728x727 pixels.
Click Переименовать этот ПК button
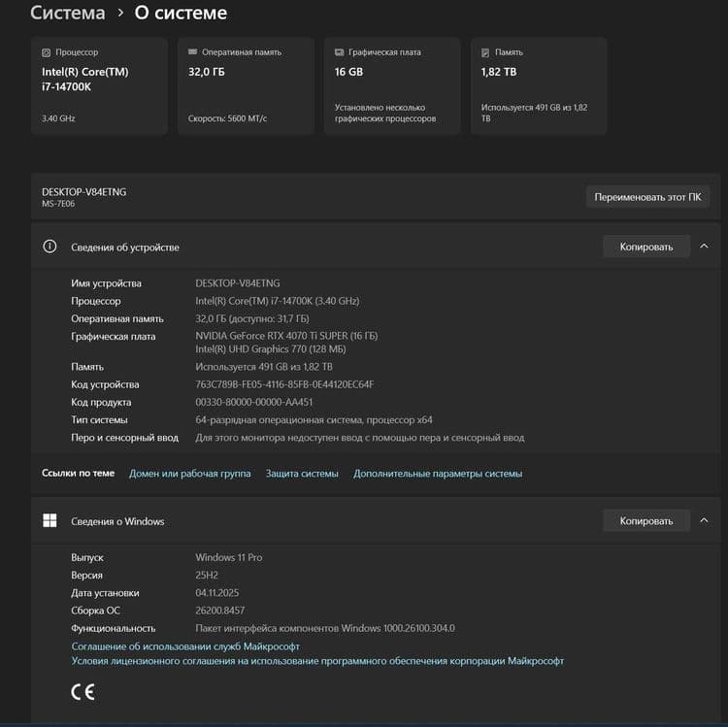tap(647, 197)
